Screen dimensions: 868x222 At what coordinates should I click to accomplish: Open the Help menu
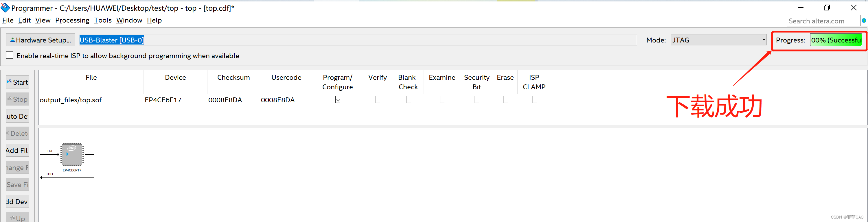click(x=154, y=20)
